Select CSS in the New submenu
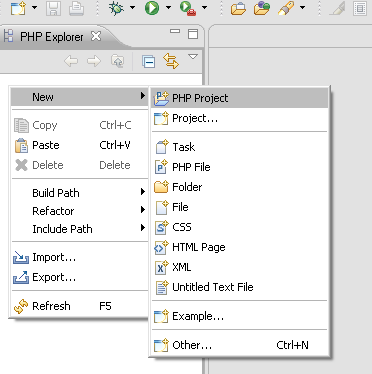The height and width of the screenshot is (374, 372). pyautogui.click(x=239, y=227)
